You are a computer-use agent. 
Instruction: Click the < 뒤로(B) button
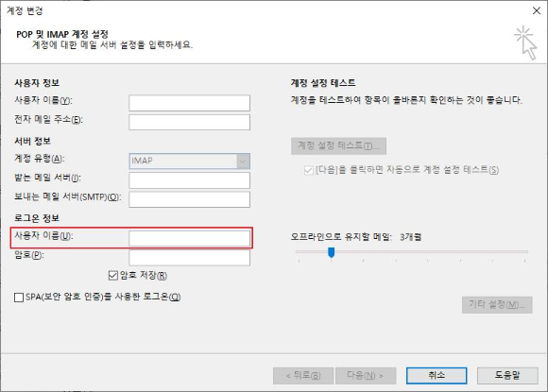[x=303, y=376]
